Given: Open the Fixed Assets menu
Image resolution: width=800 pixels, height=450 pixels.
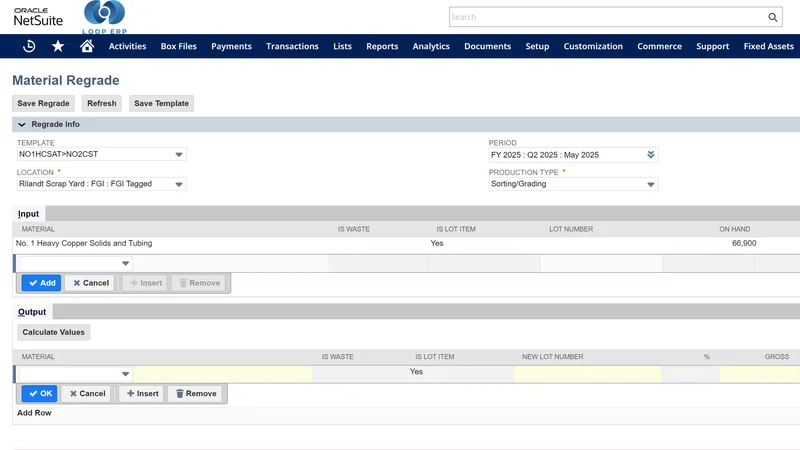Looking at the screenshot, I should (769, 46).
